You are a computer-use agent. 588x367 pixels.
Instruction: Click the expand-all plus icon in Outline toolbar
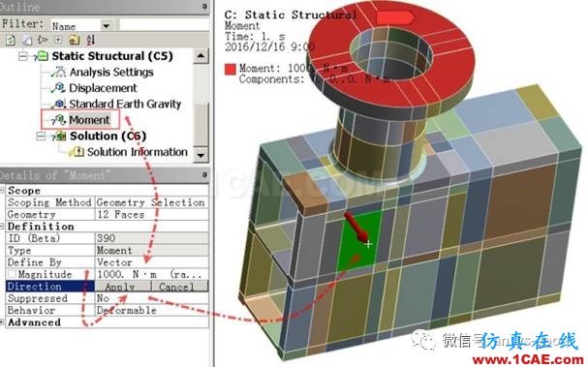[58, 40]
